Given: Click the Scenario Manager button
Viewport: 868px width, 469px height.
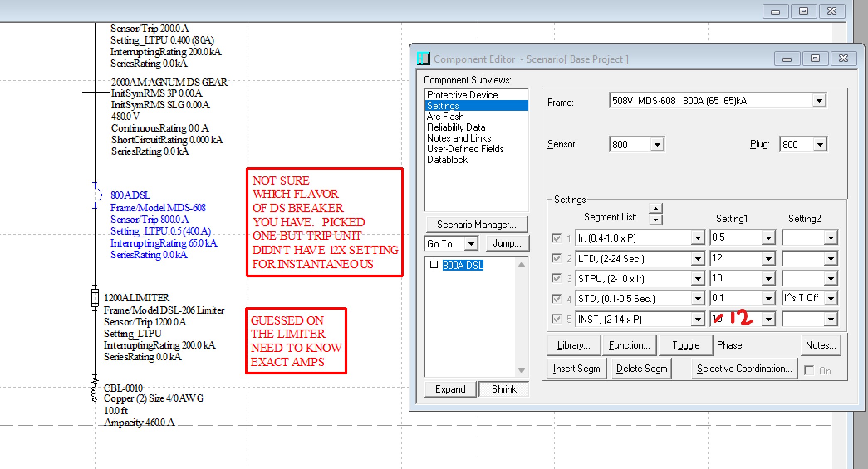Looking at the screenshot, I should pos(476,225).
